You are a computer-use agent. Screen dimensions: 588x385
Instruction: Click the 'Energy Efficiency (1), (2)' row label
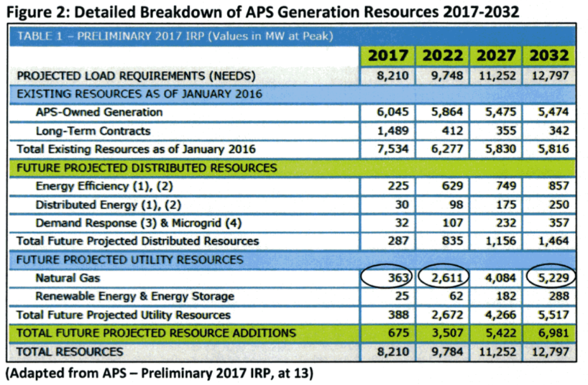tap(104, 186)
